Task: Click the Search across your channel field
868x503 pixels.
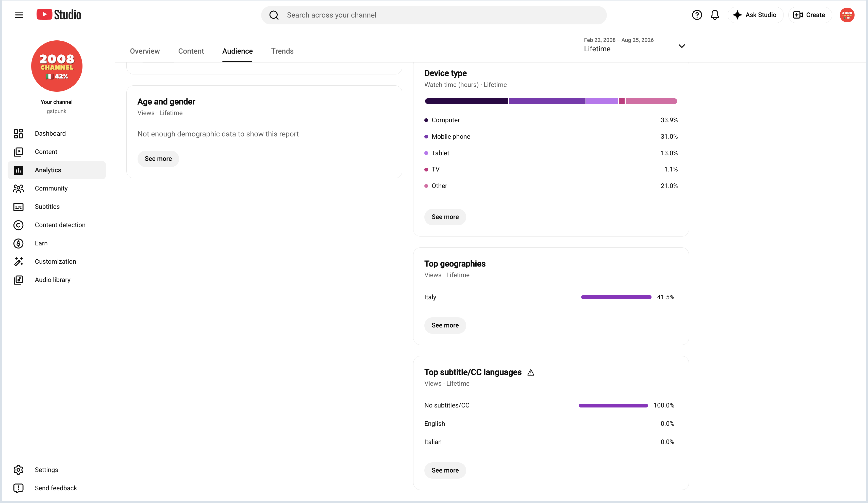Action: (x=434, y=15)
